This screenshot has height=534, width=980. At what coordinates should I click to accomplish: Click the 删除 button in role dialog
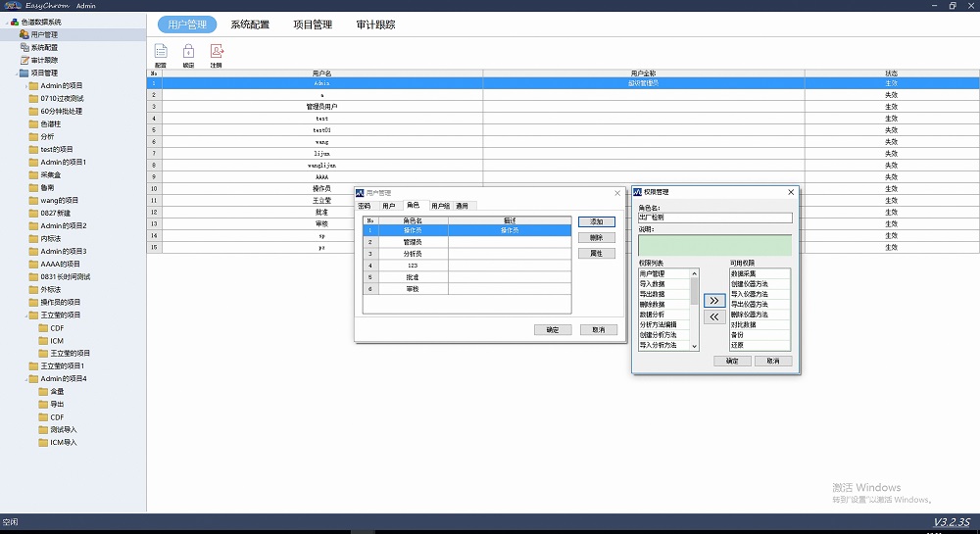[596, 237]
